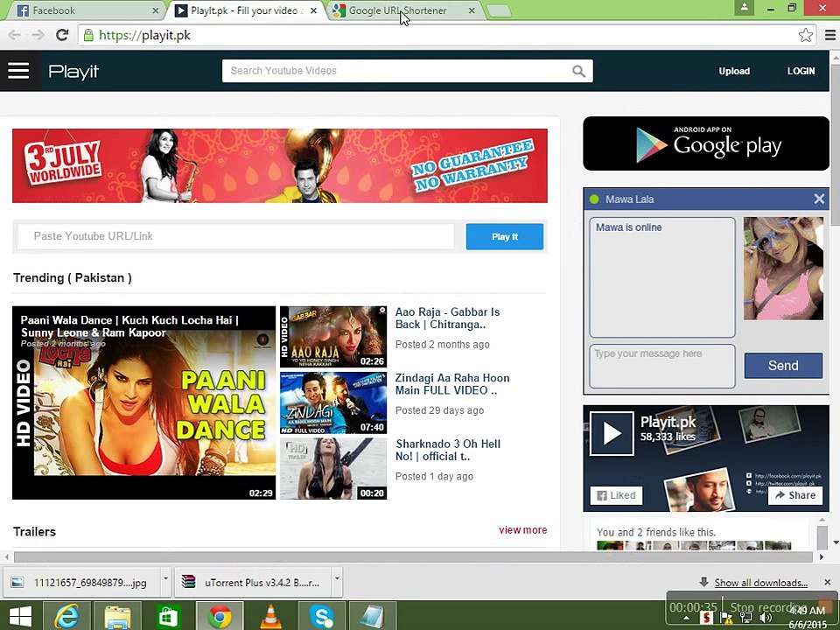Viewport: 840px width, 630px height.
Task: Reload the page in Chrome
Action: (62, 35)
